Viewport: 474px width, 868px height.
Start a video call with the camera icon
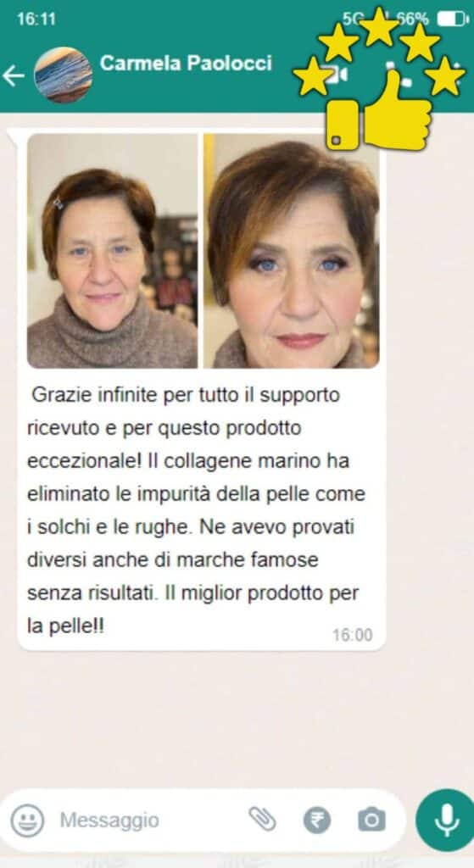pyautogui.click(x=336, y=75)
